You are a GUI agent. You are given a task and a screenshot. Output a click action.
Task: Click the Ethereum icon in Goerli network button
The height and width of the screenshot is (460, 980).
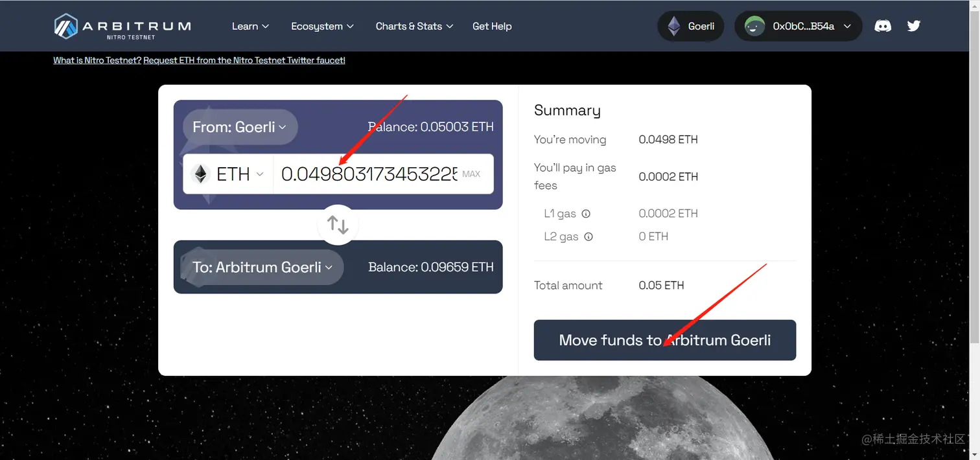[674, 26]
